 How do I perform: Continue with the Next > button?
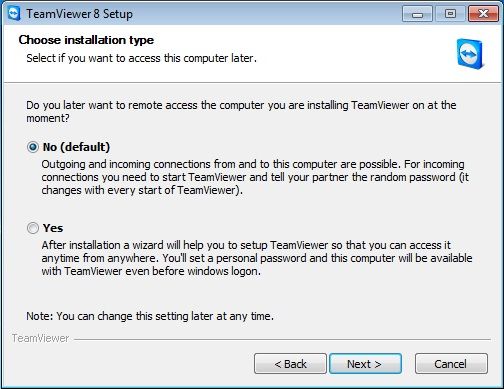pos(365,364)
